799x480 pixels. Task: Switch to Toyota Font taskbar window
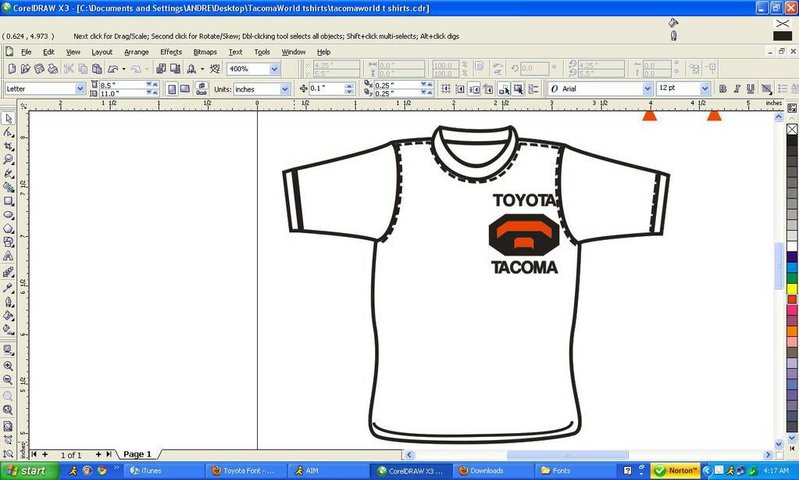tap(246, 471)
